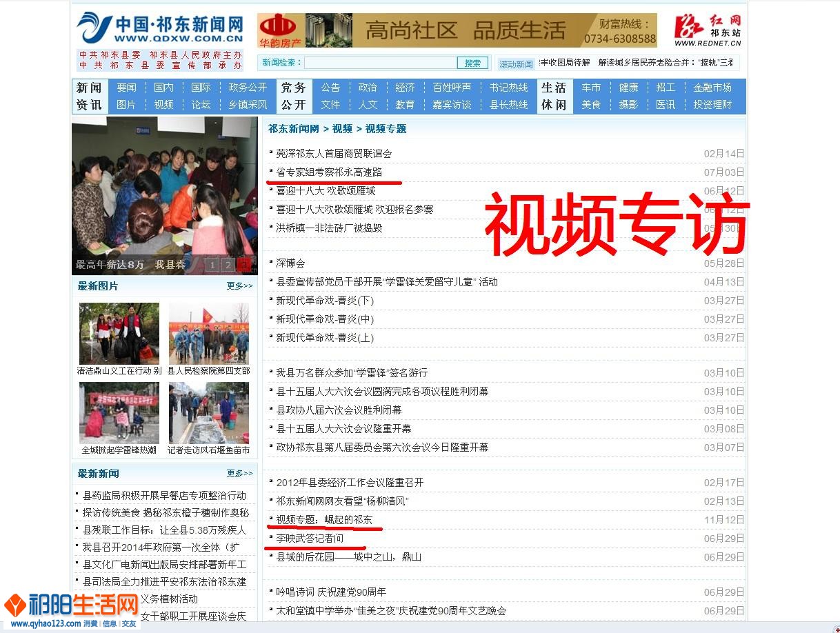Open 2012年县委经济工作会议隆重召开 link

350,483
